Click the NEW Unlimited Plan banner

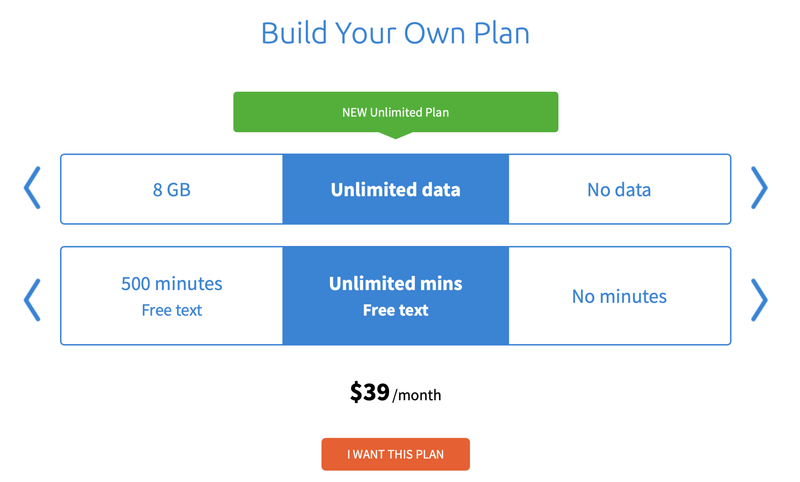coord(396,112)
